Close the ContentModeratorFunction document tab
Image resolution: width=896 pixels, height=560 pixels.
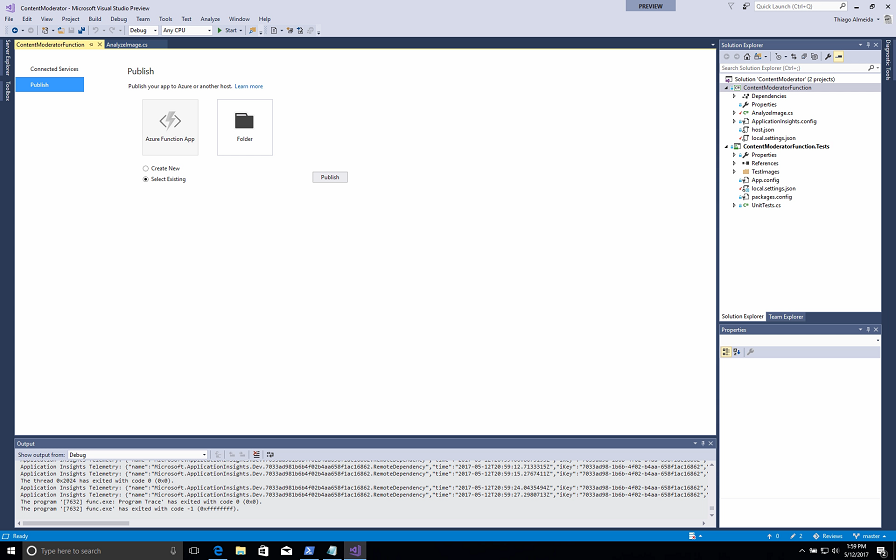point(99,45)
